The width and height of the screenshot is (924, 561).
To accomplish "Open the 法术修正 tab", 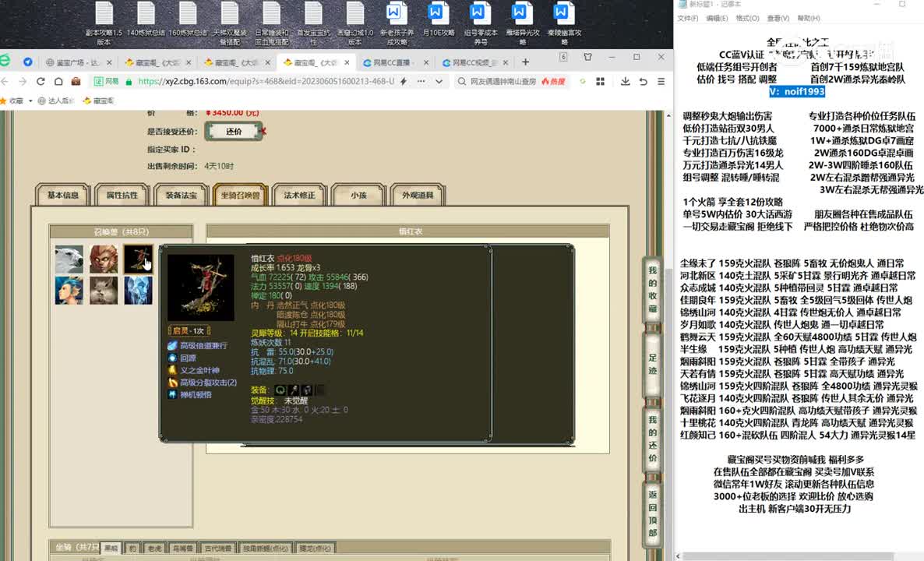I will (299, 195).
